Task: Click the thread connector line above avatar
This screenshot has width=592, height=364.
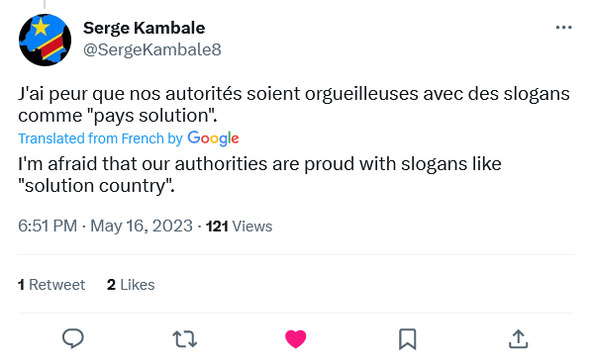Action: [x=45, y=4]
